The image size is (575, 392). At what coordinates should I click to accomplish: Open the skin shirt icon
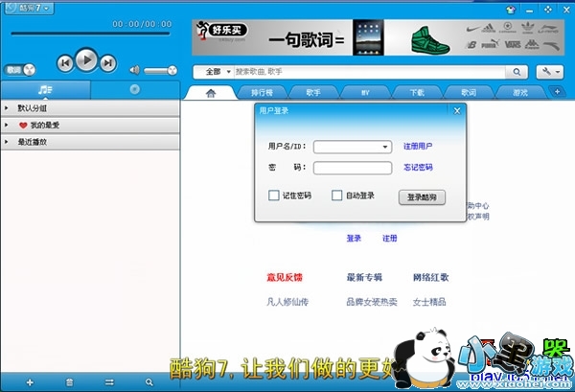point(511,10)
